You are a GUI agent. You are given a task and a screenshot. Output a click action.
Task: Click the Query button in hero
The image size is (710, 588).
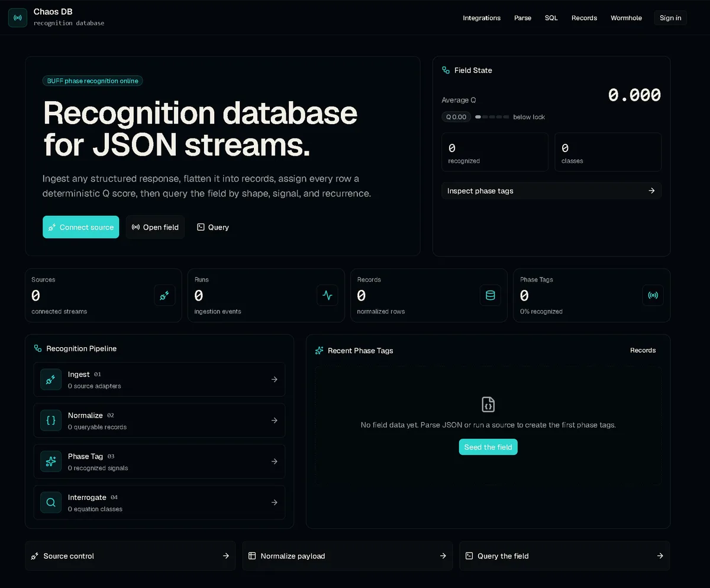tap(213, 227)
